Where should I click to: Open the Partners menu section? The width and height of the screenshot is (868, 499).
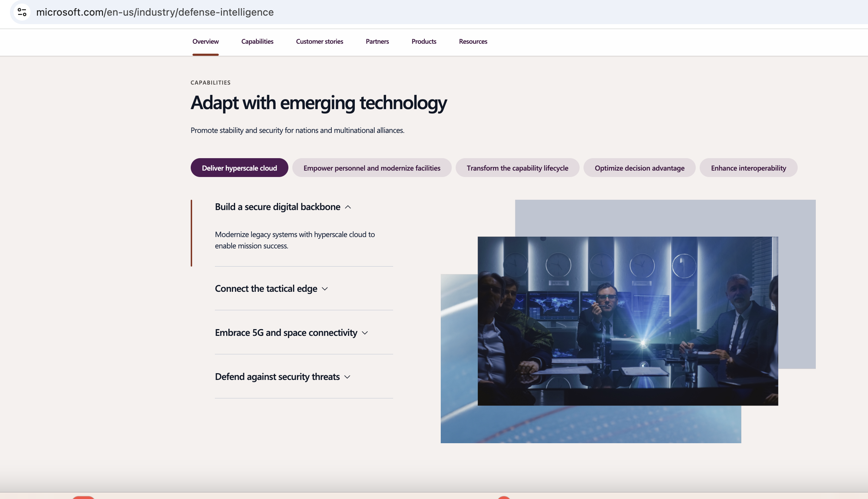(378, 41)
